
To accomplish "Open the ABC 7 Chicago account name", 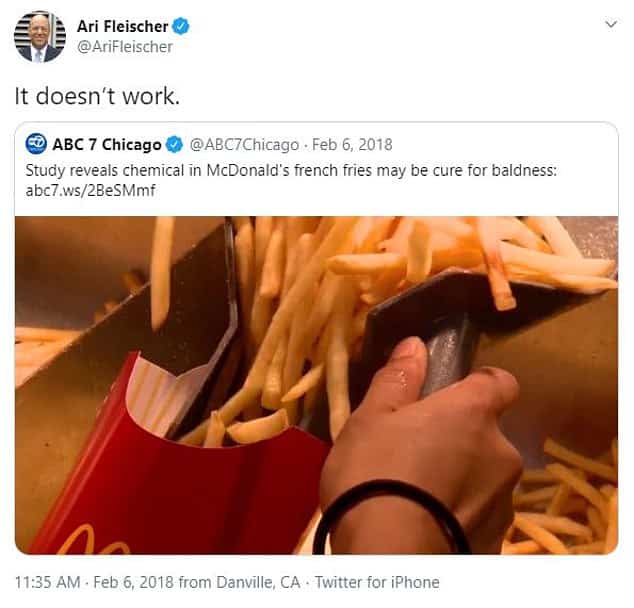I will click(107, 144).
